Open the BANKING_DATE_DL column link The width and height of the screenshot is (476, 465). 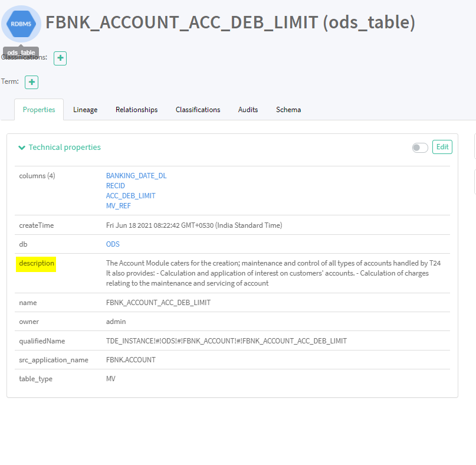coord(136,176)
